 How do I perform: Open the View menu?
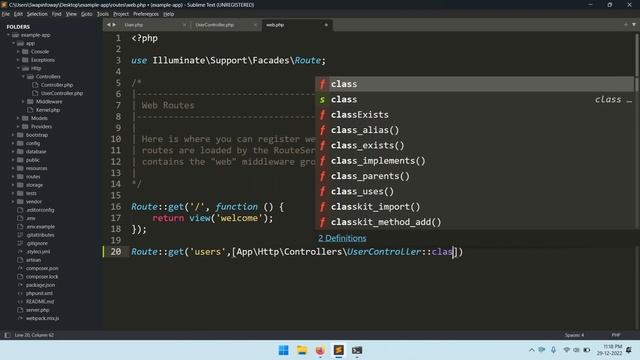click(x=71, y=14)
